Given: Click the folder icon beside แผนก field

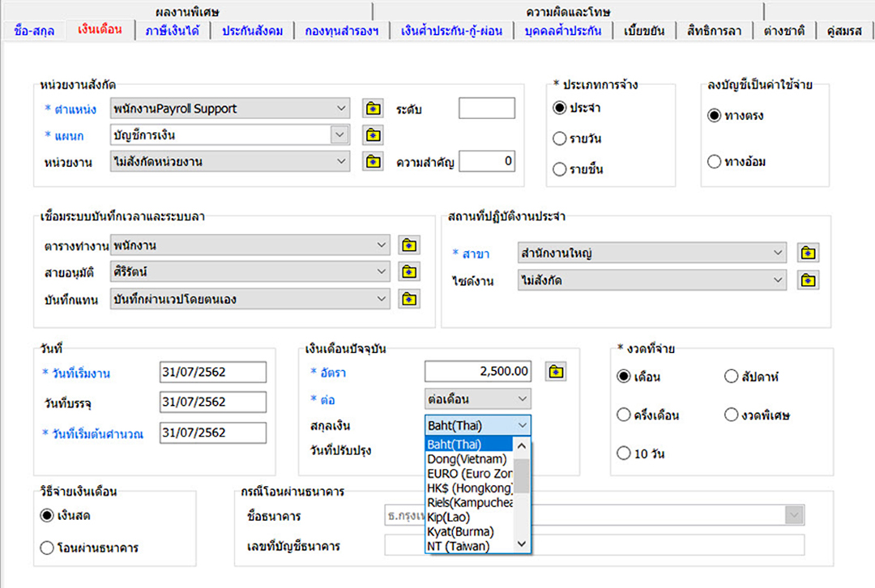Looking at the screenshot, I should tap(373, 135).
